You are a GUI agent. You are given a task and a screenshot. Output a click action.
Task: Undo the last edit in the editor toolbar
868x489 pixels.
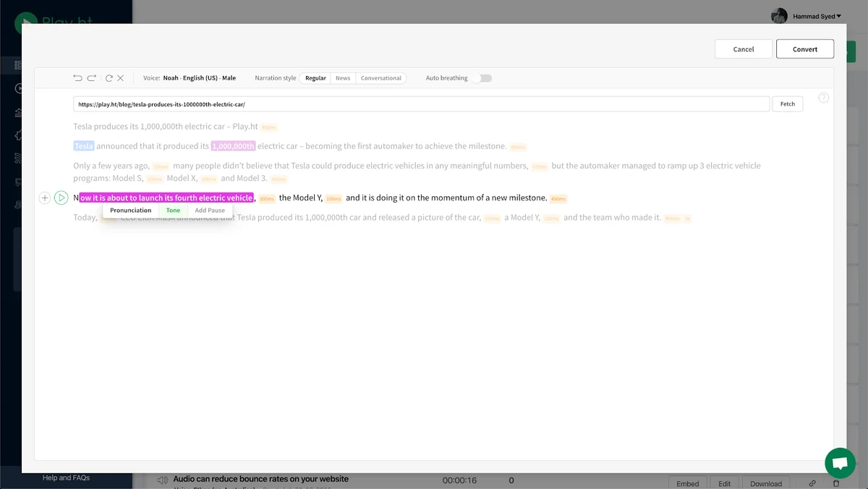point(77,78)
